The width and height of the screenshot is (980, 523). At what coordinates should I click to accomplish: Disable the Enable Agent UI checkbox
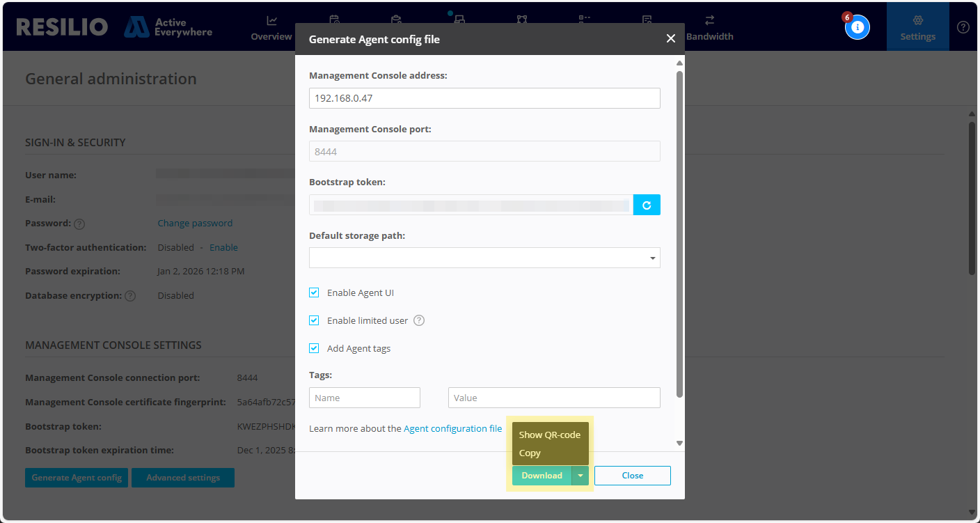pos(313,292)
